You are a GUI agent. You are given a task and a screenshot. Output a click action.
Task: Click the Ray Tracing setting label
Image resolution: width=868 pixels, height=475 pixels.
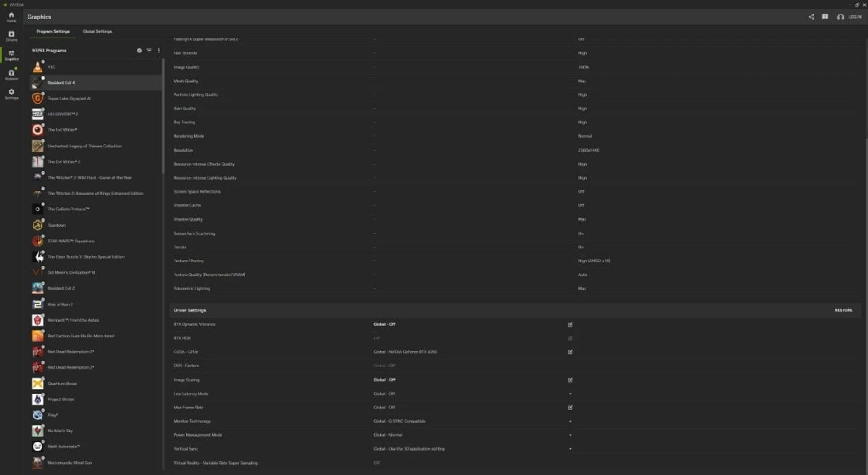click(x=184, y=123)
